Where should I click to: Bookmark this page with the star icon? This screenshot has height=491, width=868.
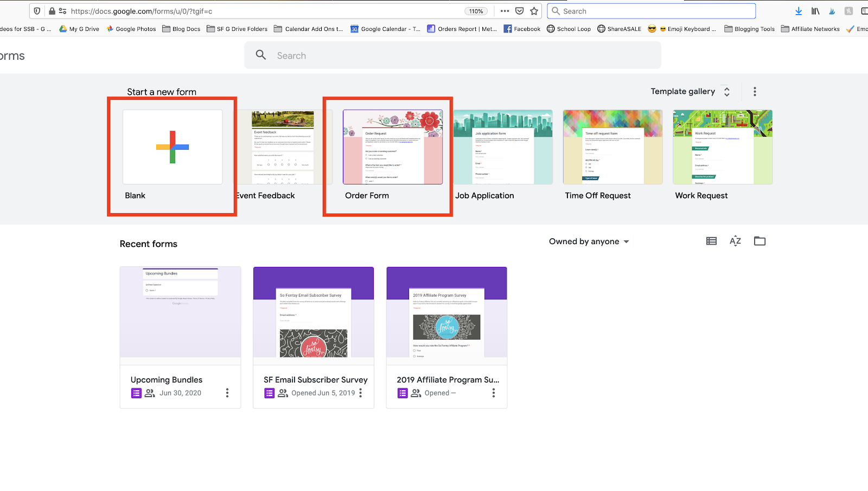[534, 11]
